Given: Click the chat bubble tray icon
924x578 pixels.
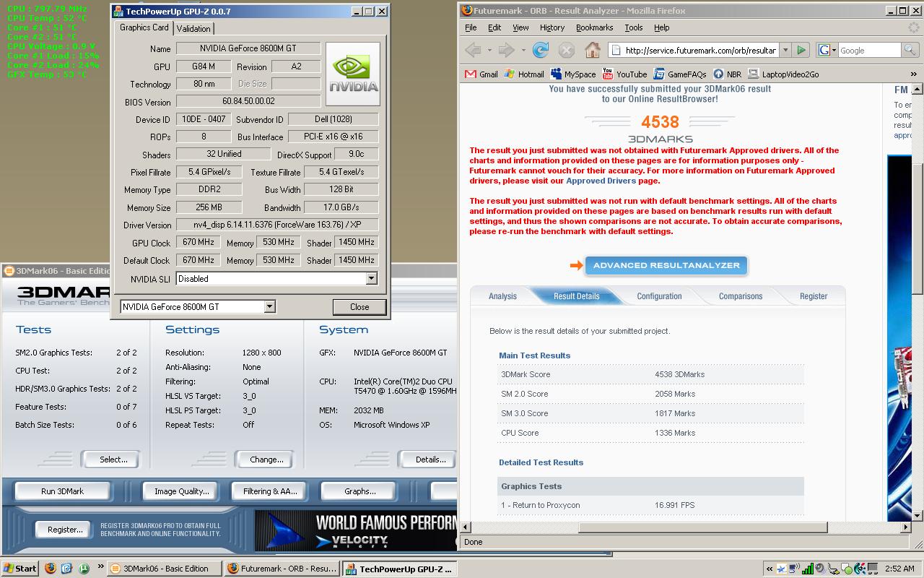Looking at the screenshot, I should click(x=845, y=569).
